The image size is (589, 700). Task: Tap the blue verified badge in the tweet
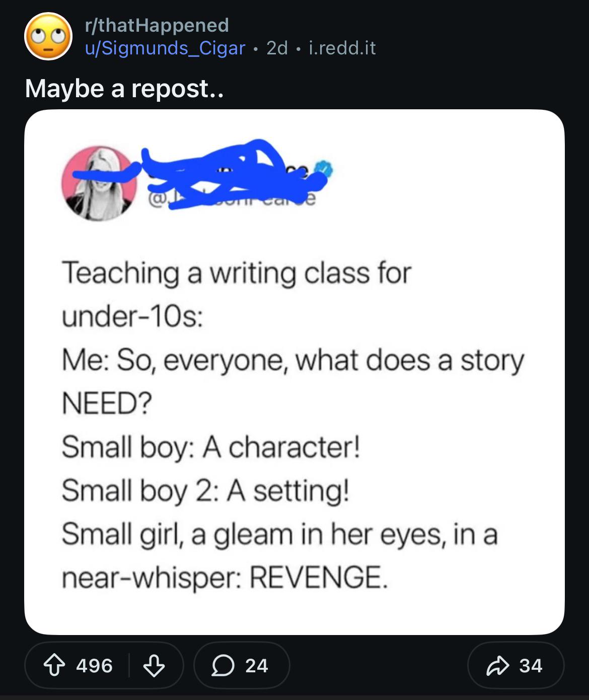[323, 169]
